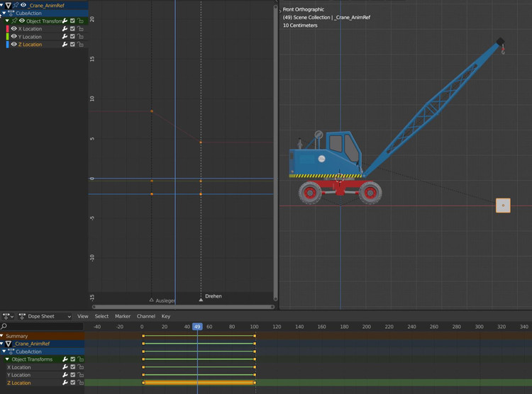The image size is (532, 394).
Task: Click the CubeAction action icon in graph editor
Action: coord(11,13)
